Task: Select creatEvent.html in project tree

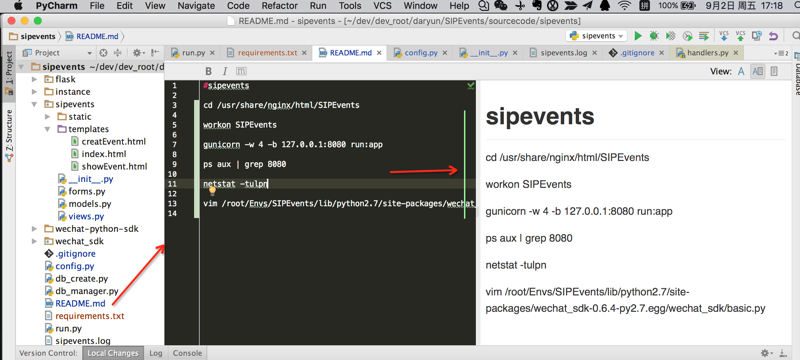Action: pos(113,141)
